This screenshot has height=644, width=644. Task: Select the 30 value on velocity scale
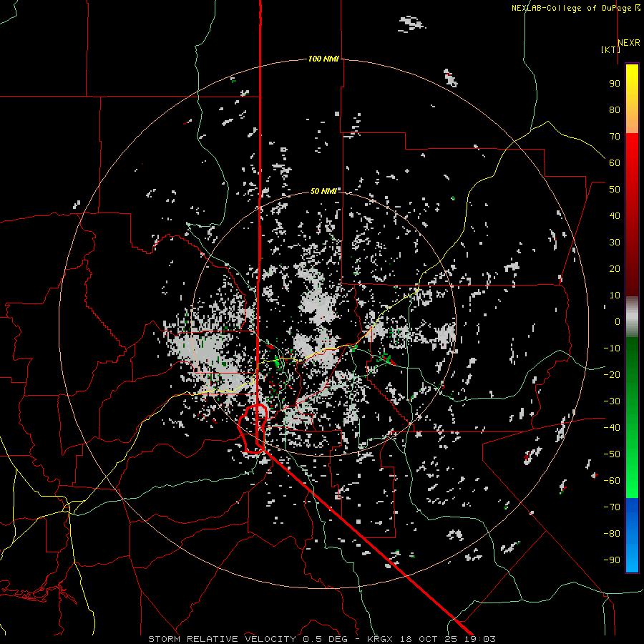tap(615, 243)
